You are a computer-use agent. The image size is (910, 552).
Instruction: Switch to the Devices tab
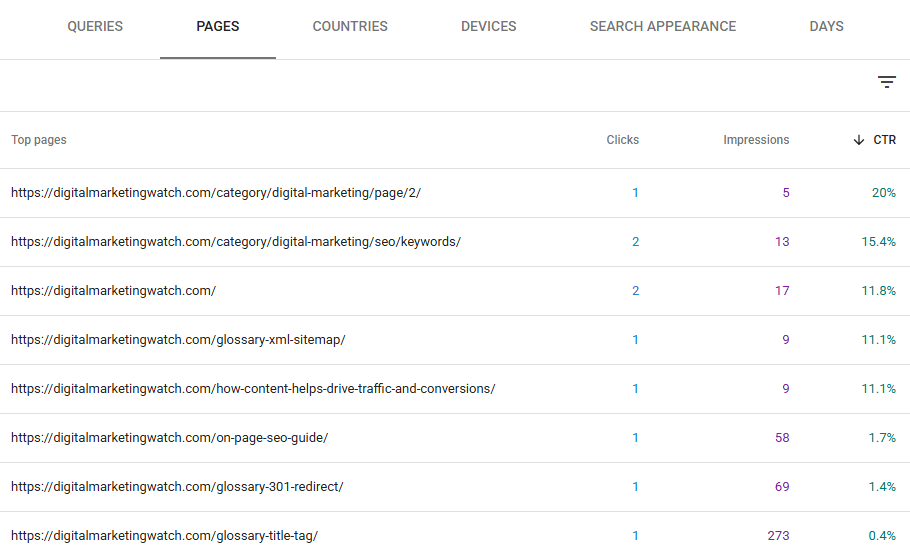pos(489,26)
